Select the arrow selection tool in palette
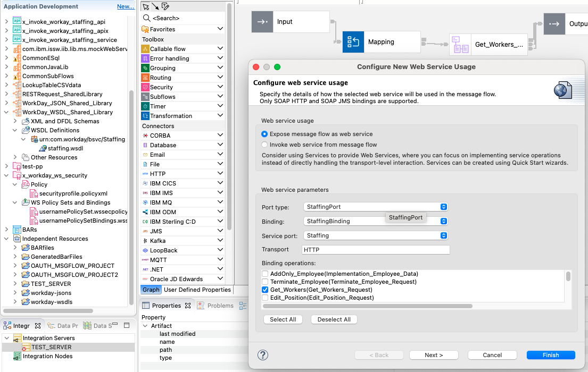Image resolution: width=588 pixels, height=372 pixels. pos(146,7)
